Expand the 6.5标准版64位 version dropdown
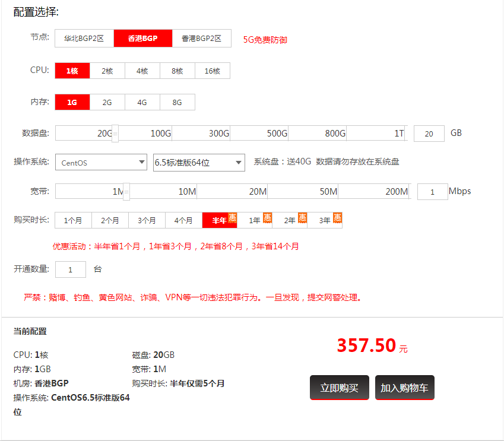The image size is (504, 441). coord(199,162)
